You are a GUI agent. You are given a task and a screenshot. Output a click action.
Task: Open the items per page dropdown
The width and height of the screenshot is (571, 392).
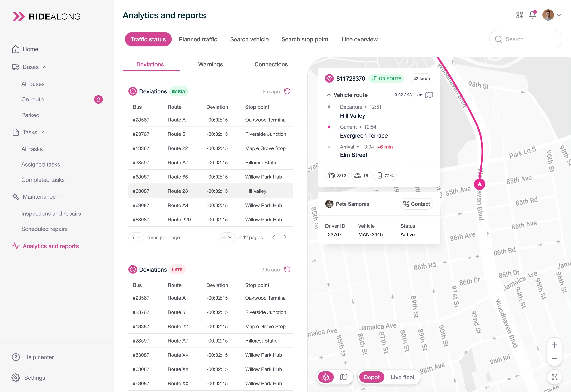[x=136, y=237]
